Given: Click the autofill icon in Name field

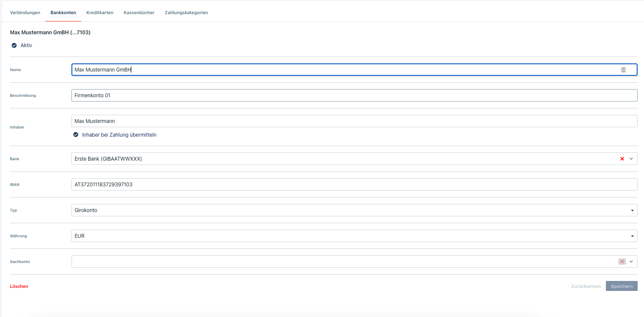Looking at the screenshot, I should point(623,70).
